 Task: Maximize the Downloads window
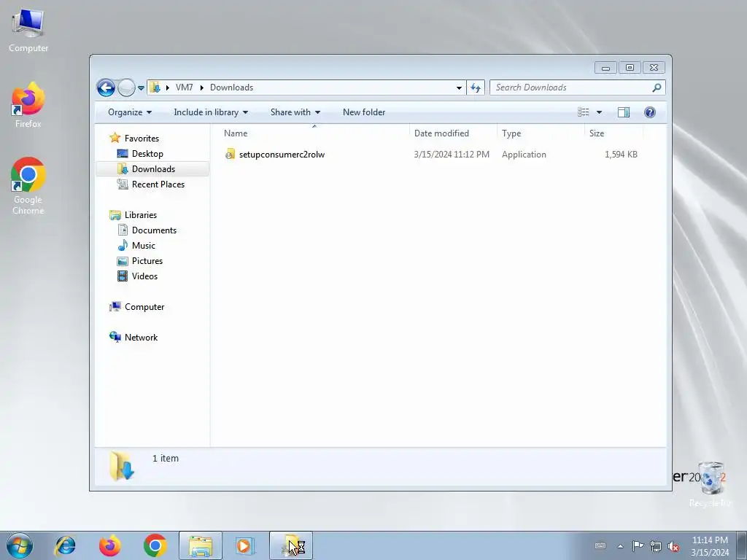click(x=630, y=68)
